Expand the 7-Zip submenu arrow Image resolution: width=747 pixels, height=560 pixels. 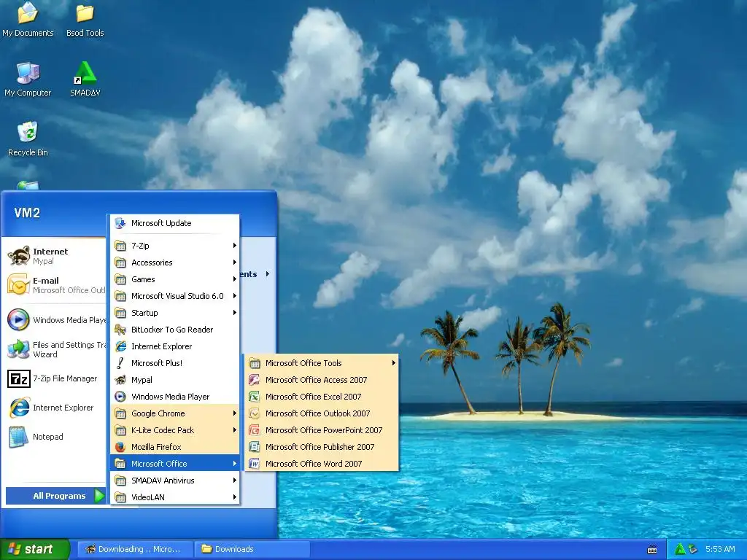[x=234, y=246]
